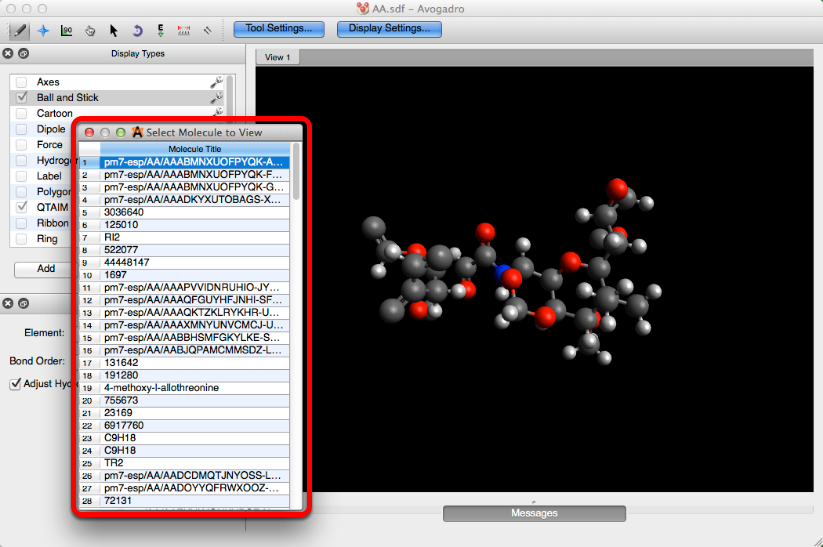The height and width of the screenshot is (547, 823).
Task: Enable the Axes display type checkbox
Action: tap(22, 82)
